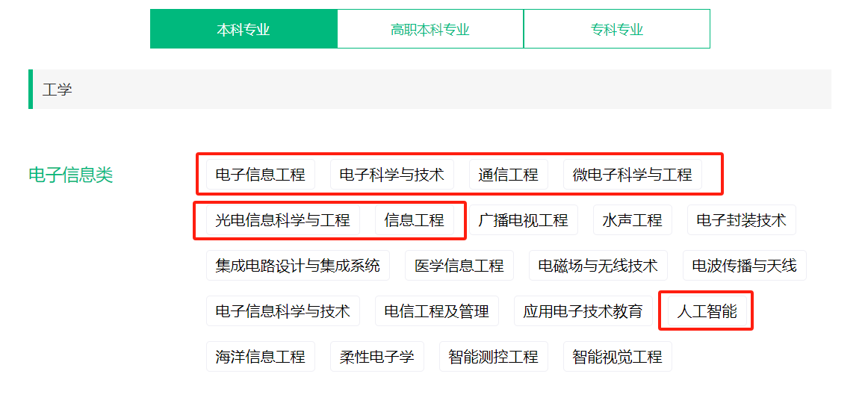The width and height of the screenshot is (868, 412).
Task: Open the 水声工程 major
Action: (632, 220)
